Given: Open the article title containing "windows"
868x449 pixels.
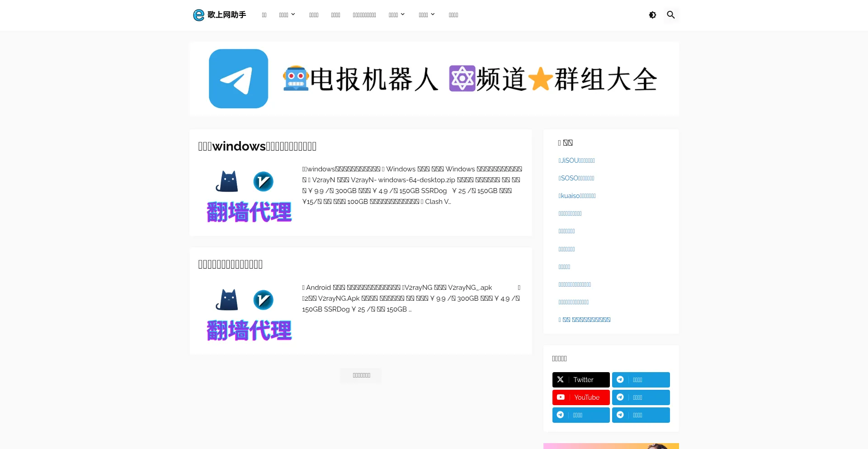Looking at the screenshot, I should 257,146.
